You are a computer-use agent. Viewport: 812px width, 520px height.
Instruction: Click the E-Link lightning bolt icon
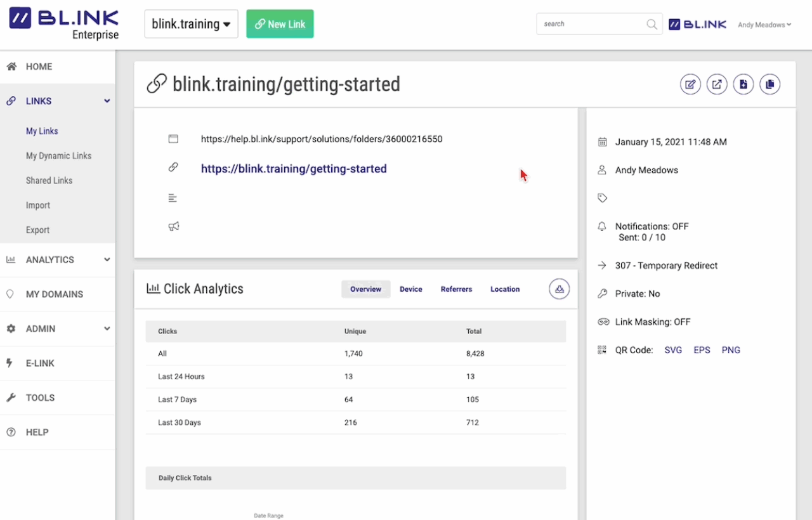click(10, 363)
